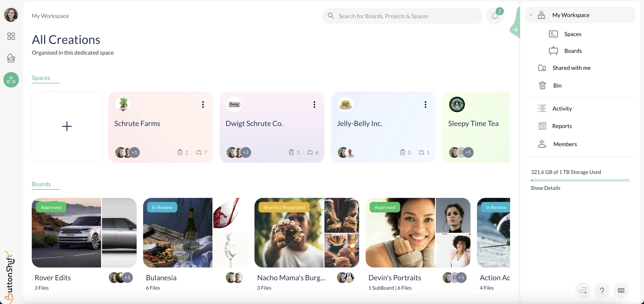The height and width of the screenshot is (304, 644).
Task: Click the search magnifier icon
Action: (330, 16)
